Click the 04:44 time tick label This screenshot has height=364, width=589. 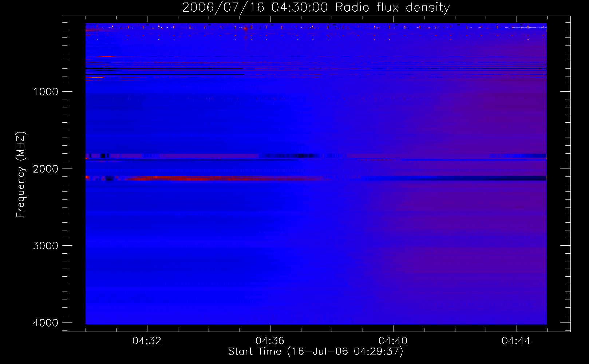[x=516, y=341]
